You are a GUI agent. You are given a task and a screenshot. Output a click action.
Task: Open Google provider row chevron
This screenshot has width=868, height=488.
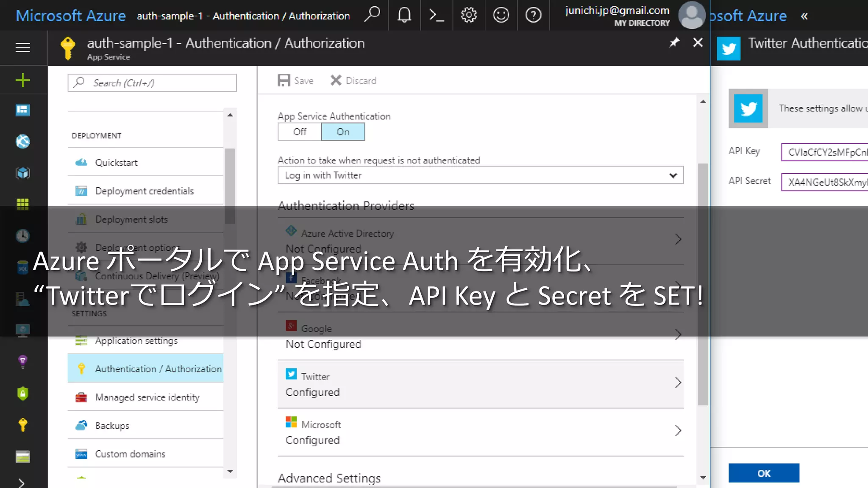tap(678, 335)
